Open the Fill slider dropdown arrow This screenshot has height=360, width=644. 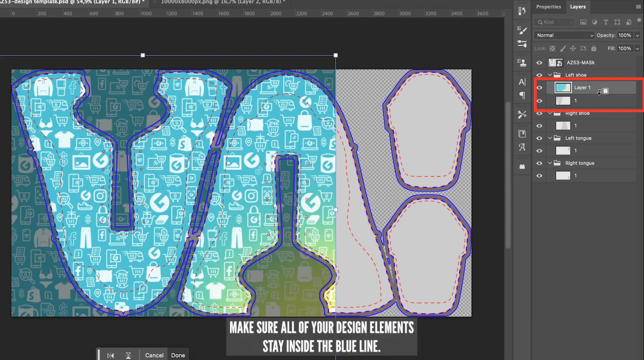pyautogui.click(x=638, y=48)
